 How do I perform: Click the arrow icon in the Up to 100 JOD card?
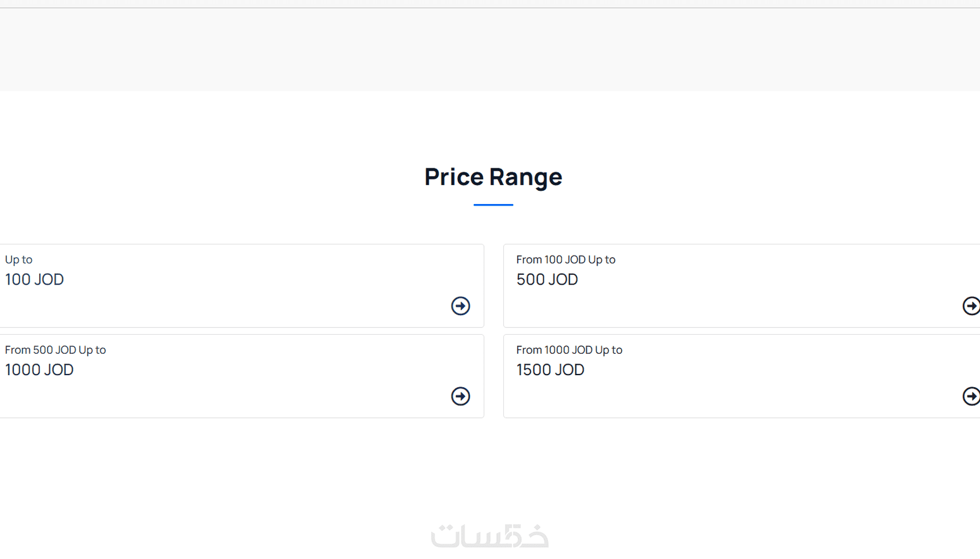point(460,306)
